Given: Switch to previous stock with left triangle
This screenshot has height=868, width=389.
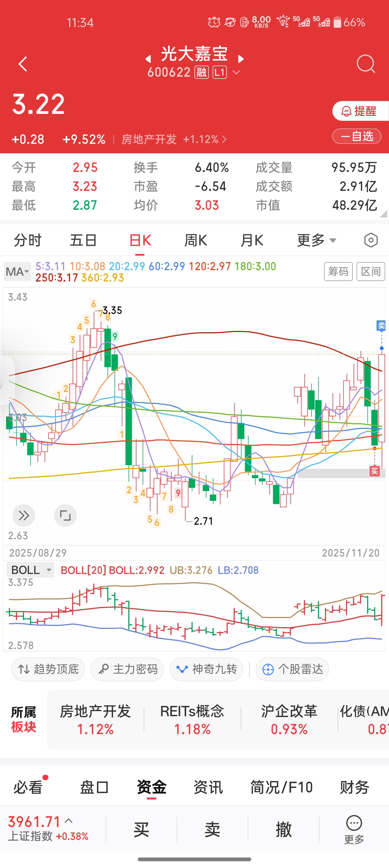Looking at the screenshot, I should [148, 59].
